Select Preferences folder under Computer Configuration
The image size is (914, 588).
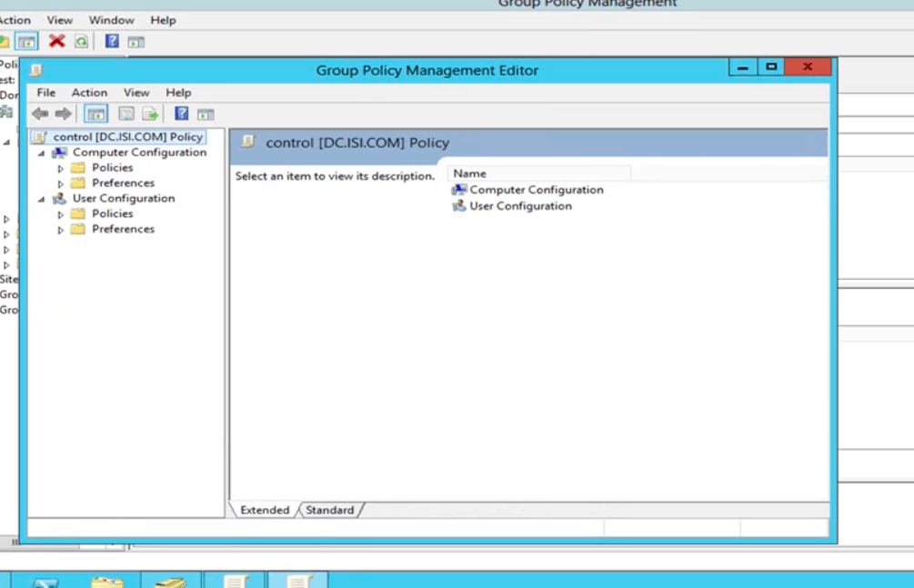(x=123, y=183)
